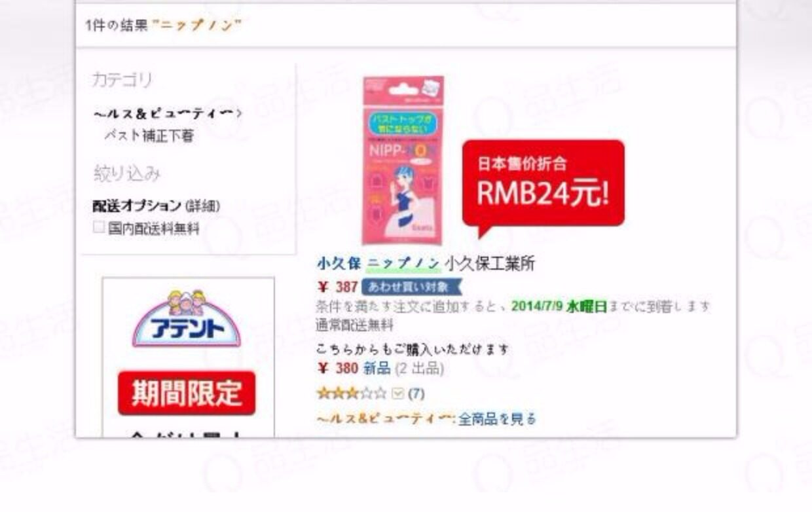Open 配送オプション 詳細 link
This screenshot has height=512, width=812.
coord(203,206)
